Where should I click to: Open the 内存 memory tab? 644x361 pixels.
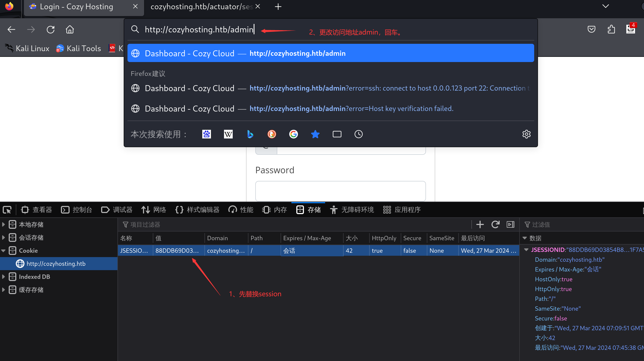pyautogui.click(x=275, y=210)
